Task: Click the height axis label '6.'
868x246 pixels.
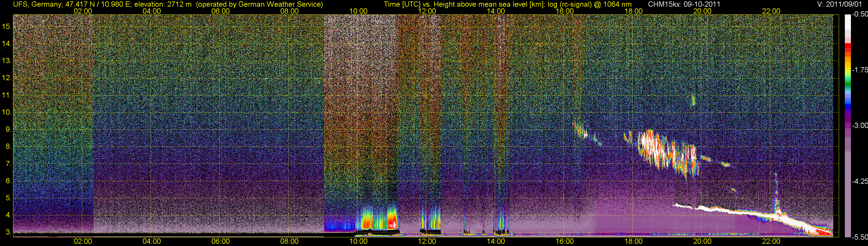Action: point(8,181)
